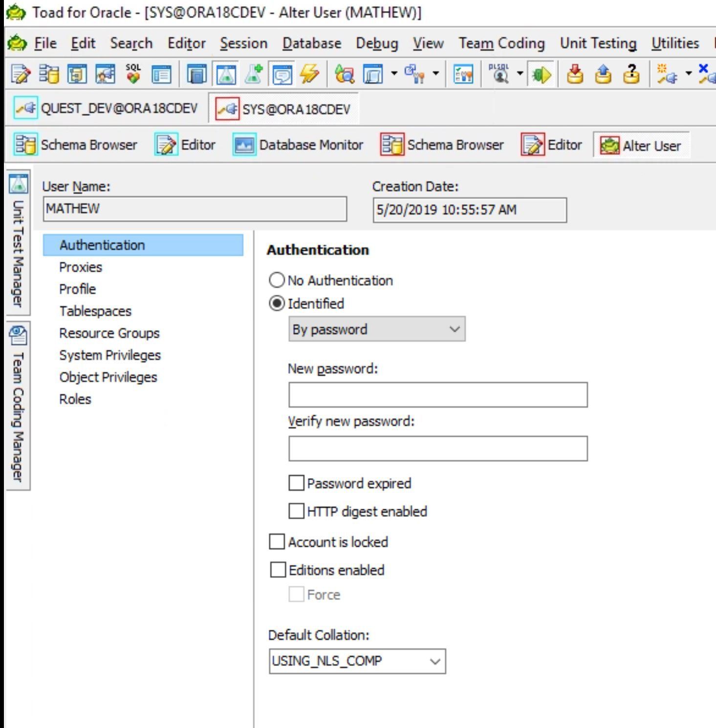Image resolution: width=716 pixels, height=728 pixels.
Task: Click the green bug debug run icon
Action: pyautogui.click(x=541, y=74)
